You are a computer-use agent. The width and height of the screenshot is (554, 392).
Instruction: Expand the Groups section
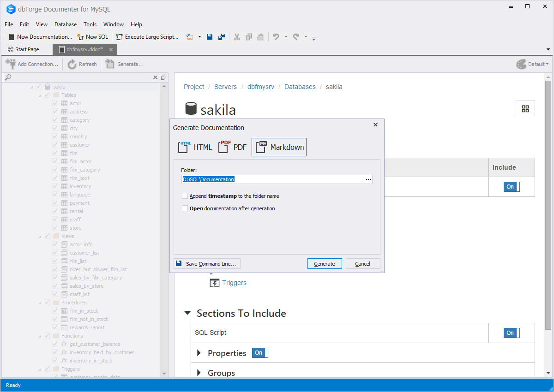[199, 373]
